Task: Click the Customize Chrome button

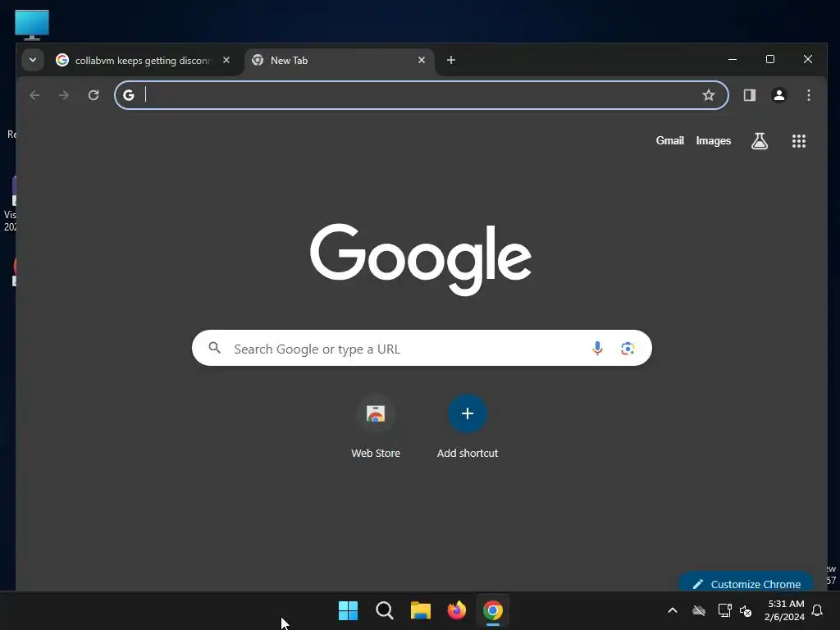Action: [x=746, y=582]
